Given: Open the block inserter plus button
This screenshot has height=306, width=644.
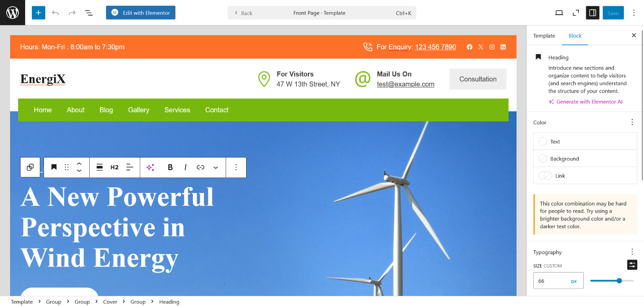Looking at the screenshot, I should [38, 13].
